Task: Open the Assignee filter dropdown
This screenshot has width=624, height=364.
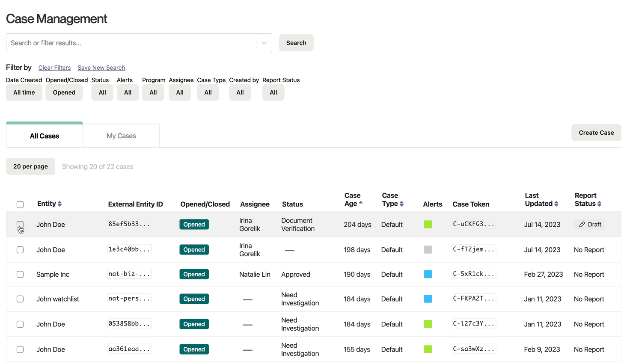Action: [x=180, y=92]
